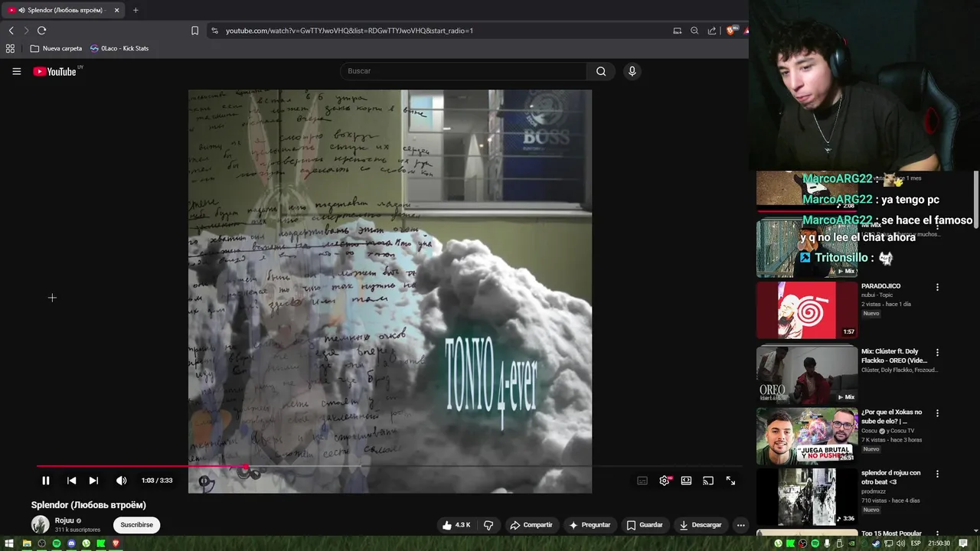The width and height of the screenshot is (980, 551).
Task: Save video with Guardar button
Action: (644, 525)
